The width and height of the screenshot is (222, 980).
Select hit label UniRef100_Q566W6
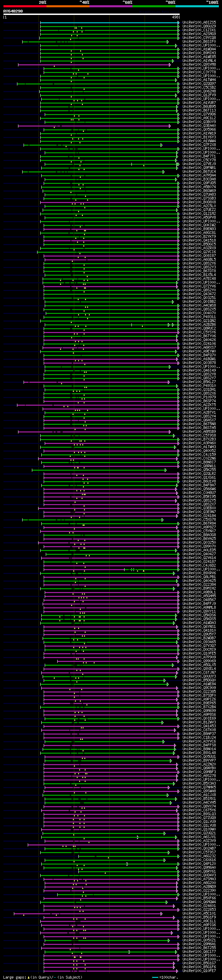point(199,489)
